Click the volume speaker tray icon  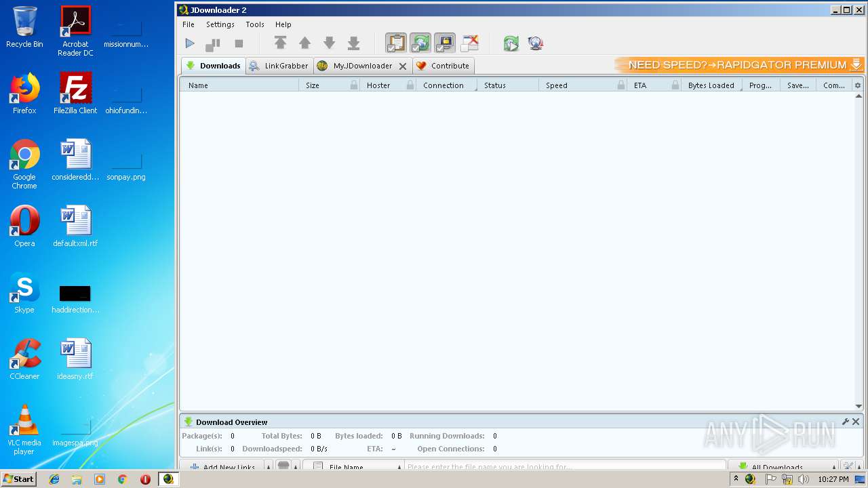(803, 479)
